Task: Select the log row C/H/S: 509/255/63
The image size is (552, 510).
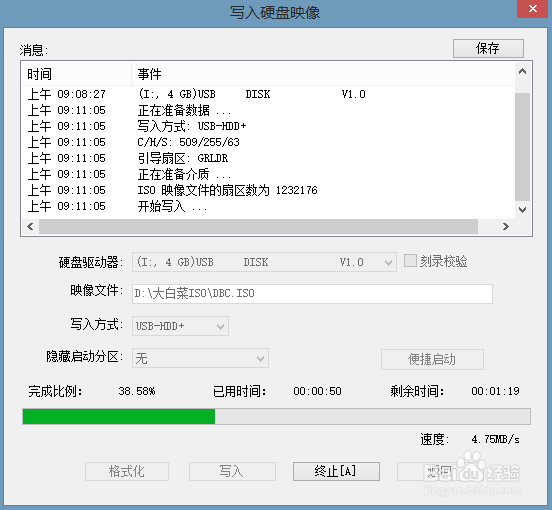Action: 268,142
